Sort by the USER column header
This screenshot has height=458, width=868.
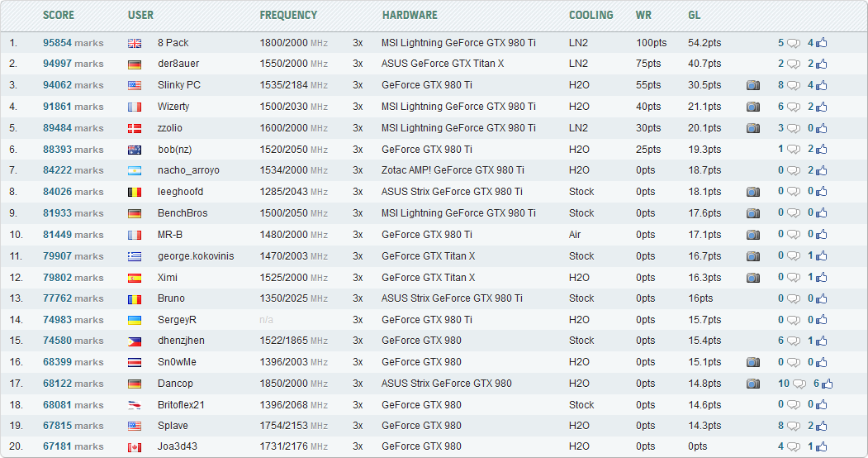pyautogui.click(x=140, y=15)
